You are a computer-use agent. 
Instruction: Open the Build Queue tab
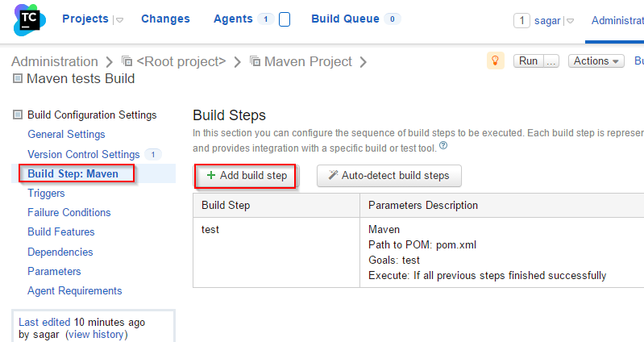(x=347, y=19)
